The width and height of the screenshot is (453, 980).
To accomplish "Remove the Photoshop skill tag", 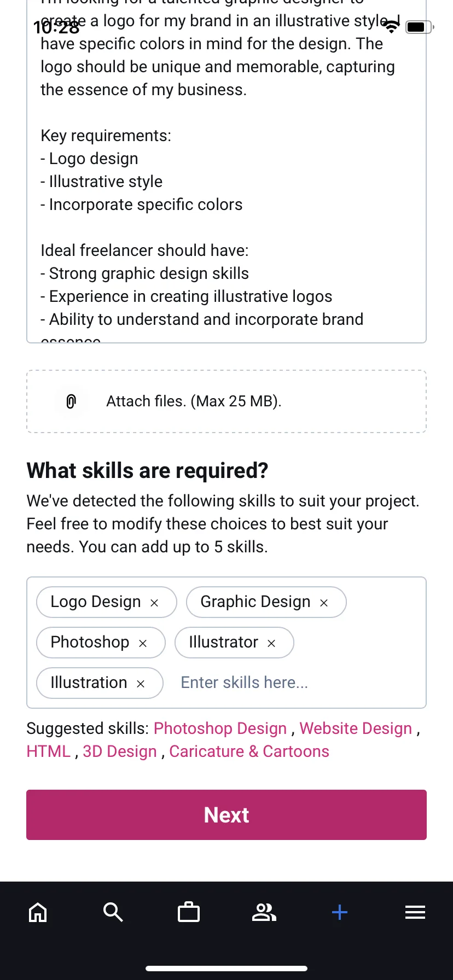I will 143,643.
